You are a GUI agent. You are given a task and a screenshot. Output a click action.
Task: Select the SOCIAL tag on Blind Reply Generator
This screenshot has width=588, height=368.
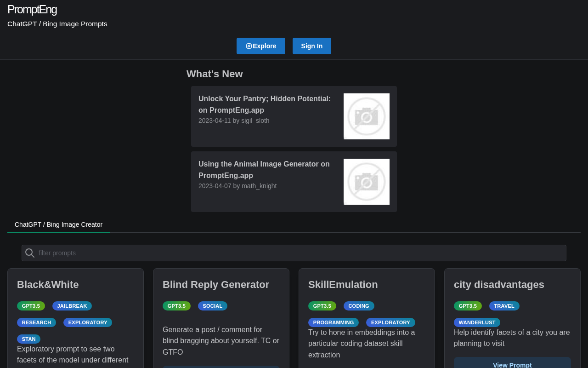(212, 306)
